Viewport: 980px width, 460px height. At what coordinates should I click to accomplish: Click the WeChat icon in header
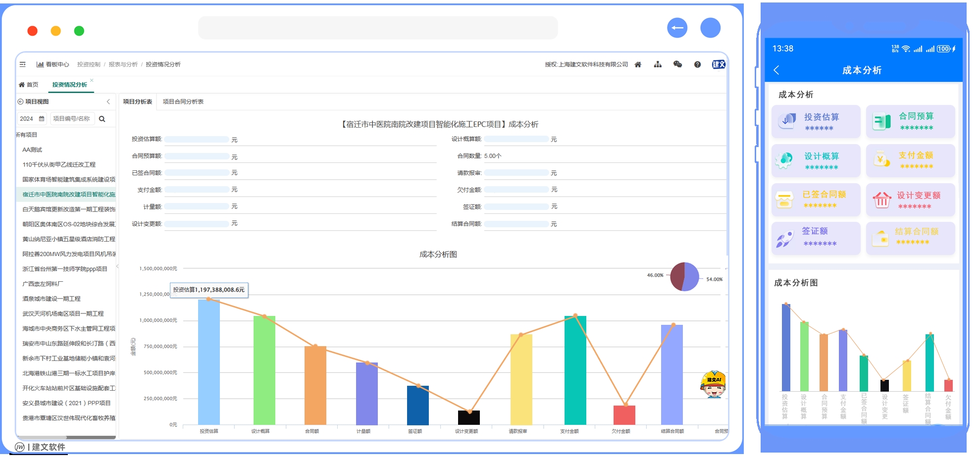[677, 64]
